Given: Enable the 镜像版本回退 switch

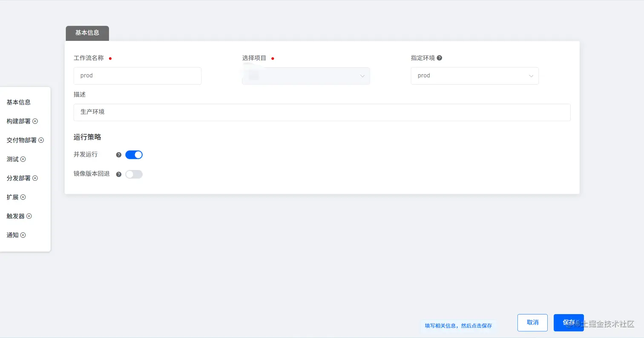Looking at the screenshot, I should pos(134,174).
